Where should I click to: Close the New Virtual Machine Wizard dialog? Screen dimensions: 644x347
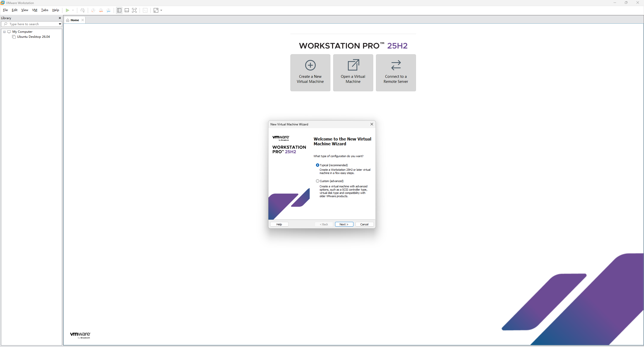372,124
